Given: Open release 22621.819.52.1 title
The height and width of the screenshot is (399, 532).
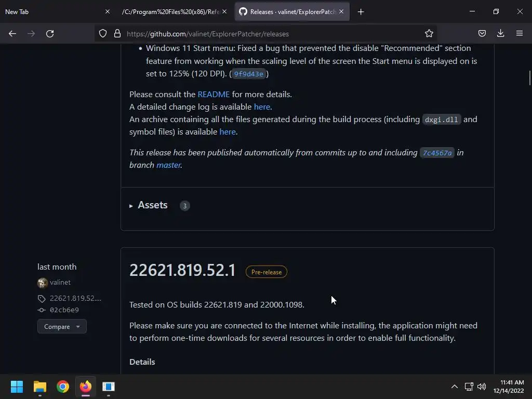Looking at the screenshot, I should 182,270.
